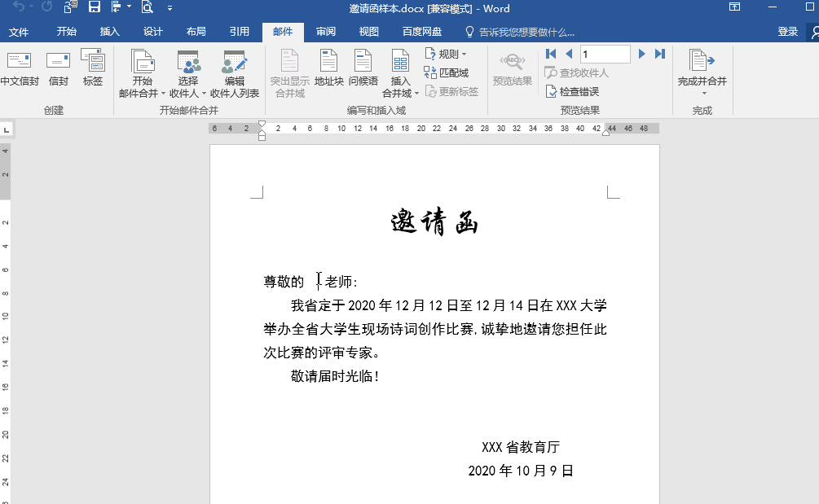Image resolution: width=819 pixels, height=504 pixels.
Task: Open the Chinese Envelope (中文信封) wizard
Action: (20, 68)
